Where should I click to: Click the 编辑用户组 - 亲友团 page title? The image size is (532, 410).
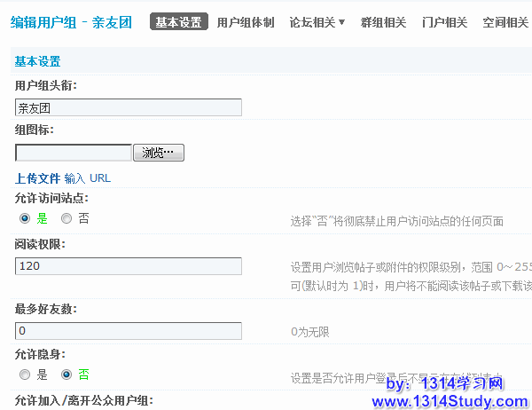75,22
